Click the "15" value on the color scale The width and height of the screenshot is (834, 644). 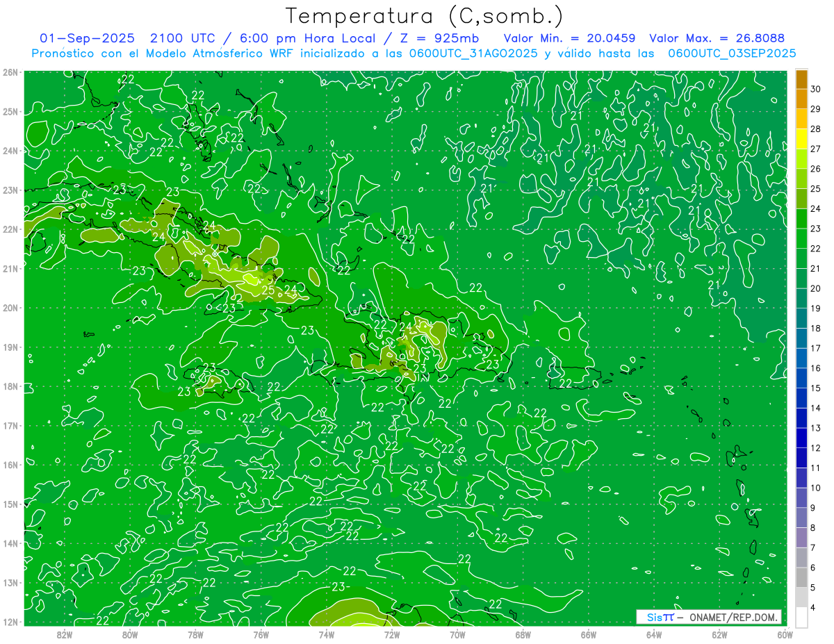pyautogui.click(x=816, y=388)
